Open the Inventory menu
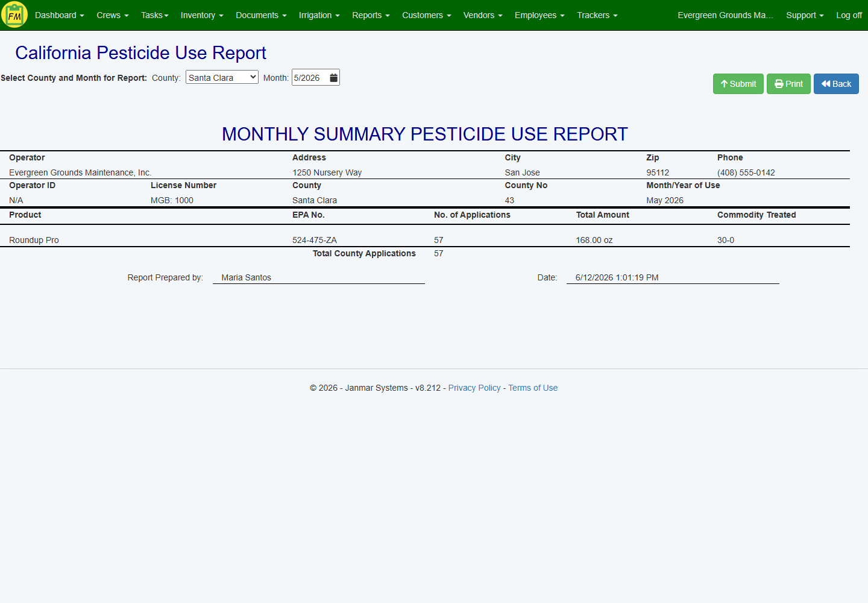Screen dimensions: 868x603 202,15
